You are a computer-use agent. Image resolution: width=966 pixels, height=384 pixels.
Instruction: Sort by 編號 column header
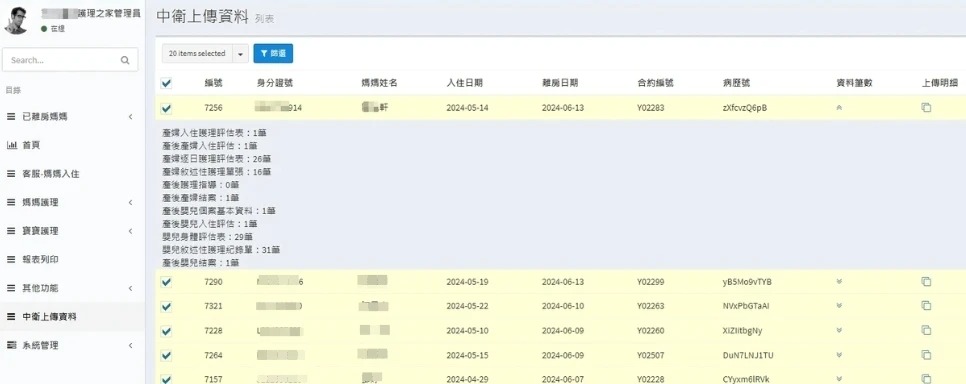[x=213, y=83]
